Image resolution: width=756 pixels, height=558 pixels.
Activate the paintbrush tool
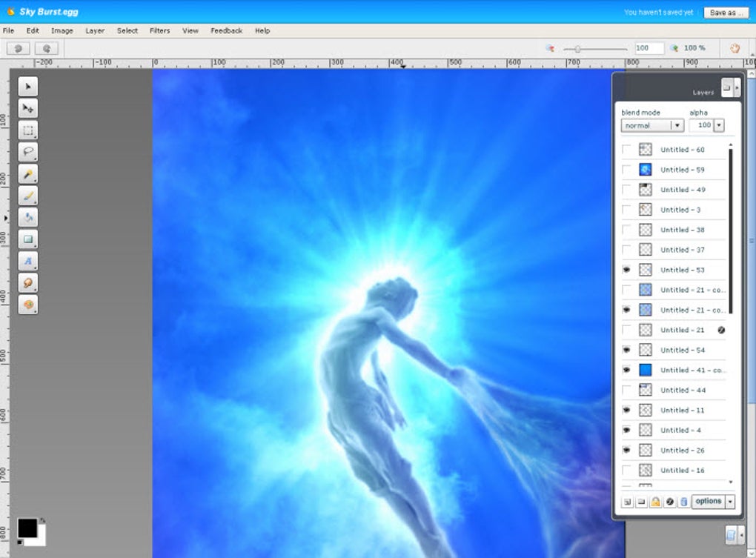tap(27, 196)
